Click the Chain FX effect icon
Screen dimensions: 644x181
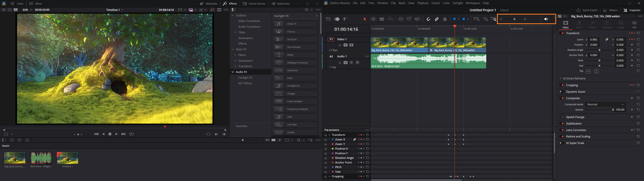(x=278, y=24)
